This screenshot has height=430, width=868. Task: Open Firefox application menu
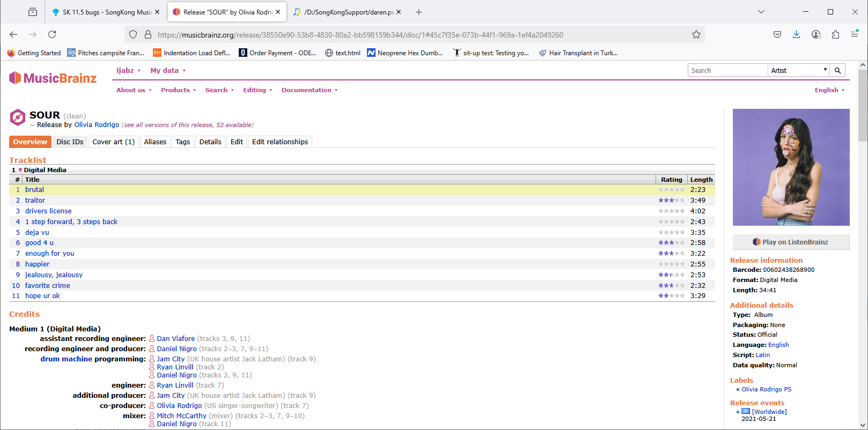coord(855,34)
